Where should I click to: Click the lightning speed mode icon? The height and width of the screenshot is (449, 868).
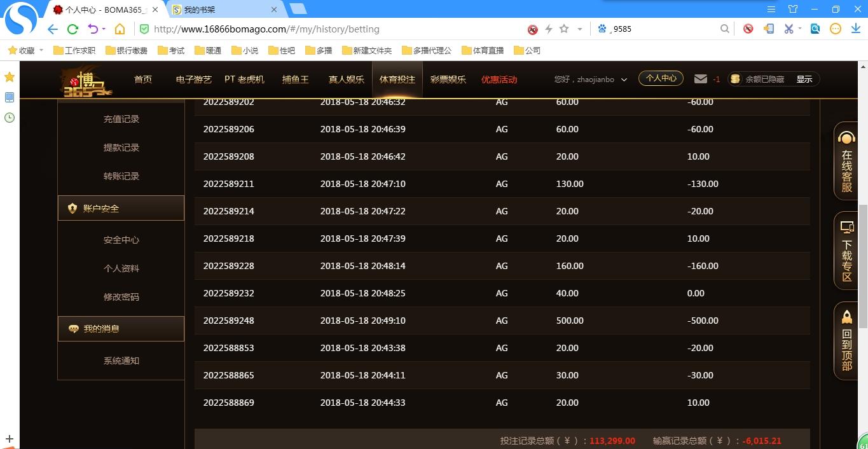click(x=549, y=29)
